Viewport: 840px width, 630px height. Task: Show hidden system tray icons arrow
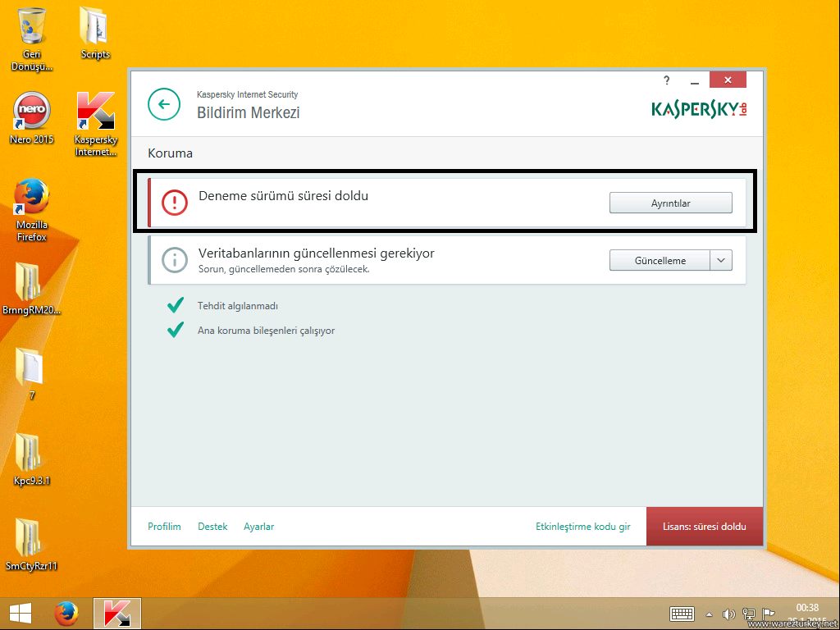tap(709, 614)
